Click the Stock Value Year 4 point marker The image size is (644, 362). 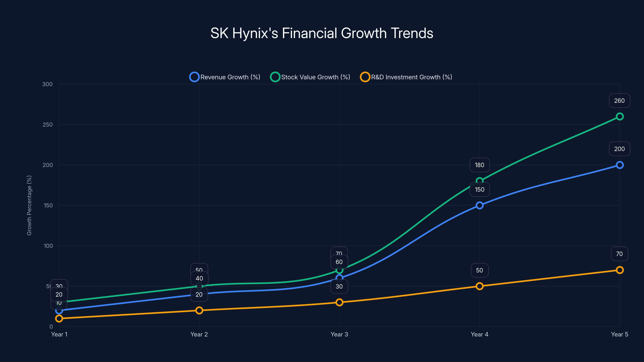[x=480, y=181]
